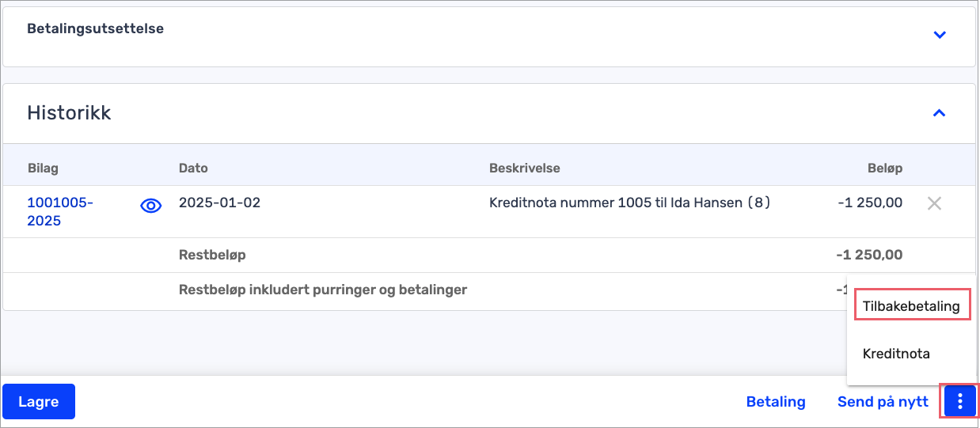
Task: Open the three-dot more actions menu
Action: (959, 401)
